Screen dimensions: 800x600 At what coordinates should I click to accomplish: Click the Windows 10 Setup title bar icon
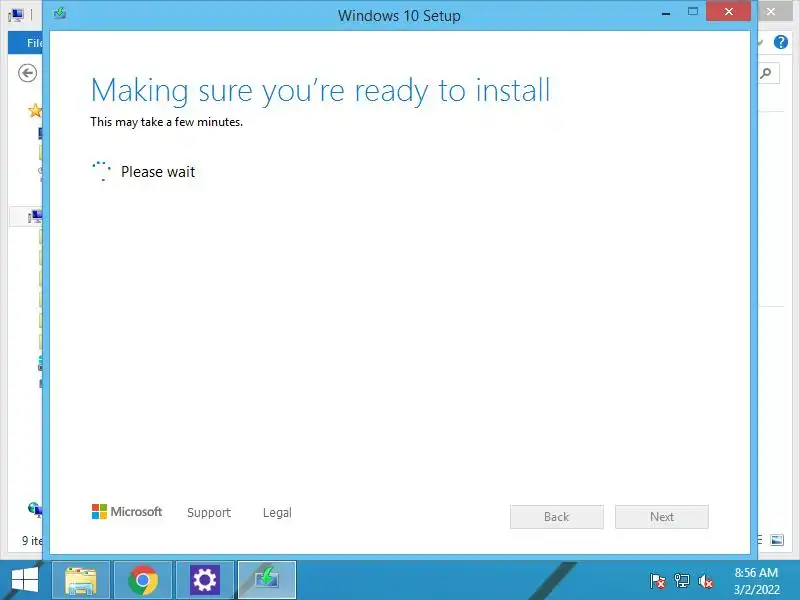pyautogui.click(x=60, y=13)
